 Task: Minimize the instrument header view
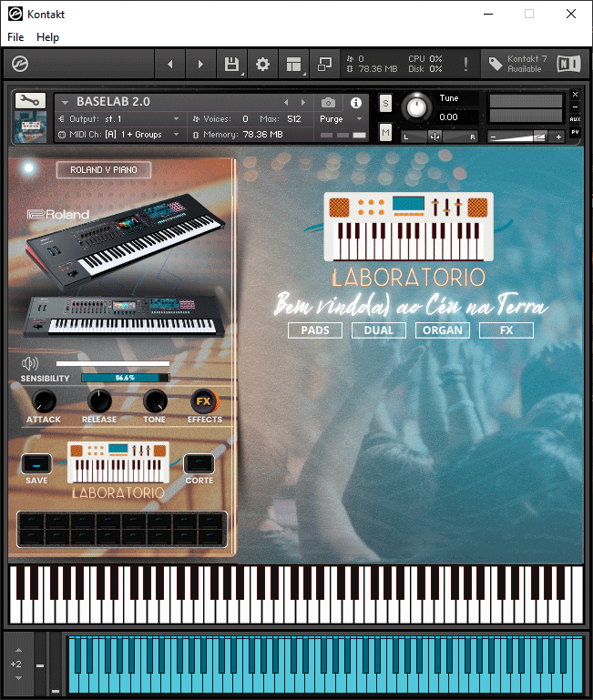click(575, 107)
